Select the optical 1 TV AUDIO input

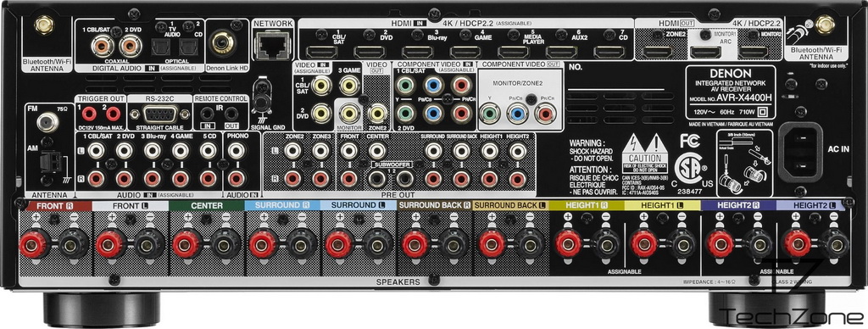(x=162, y=48)
